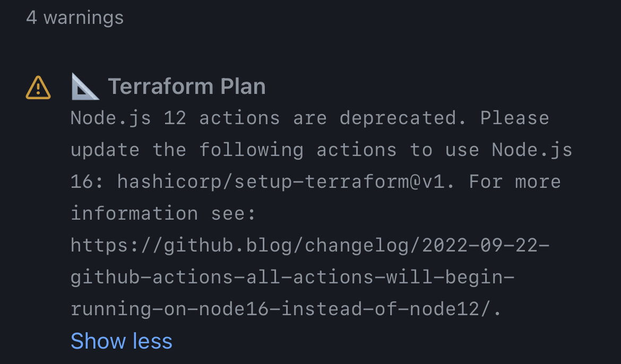
Task: Click the https://github.blog/changelog URL line
Action: click(x=310, y=246)
